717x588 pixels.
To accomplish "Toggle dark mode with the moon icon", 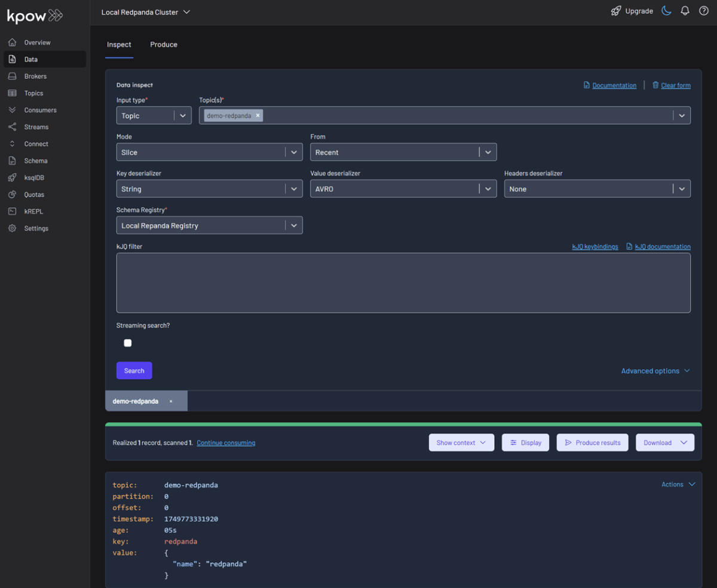I will coord(666,10).
